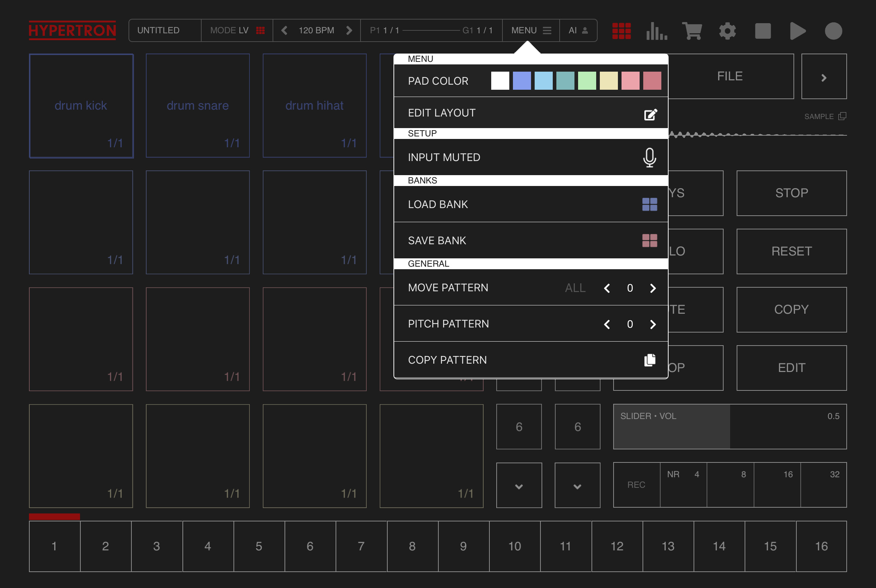Increase the Move Pattern value with right arrow
Screen dimensions: 876x588
[x=653, y=288]
